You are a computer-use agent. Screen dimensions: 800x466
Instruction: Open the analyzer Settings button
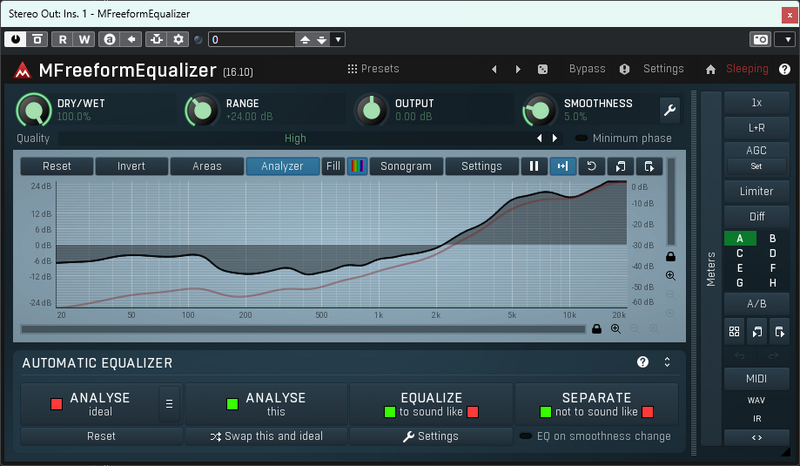tap(482, 166)
